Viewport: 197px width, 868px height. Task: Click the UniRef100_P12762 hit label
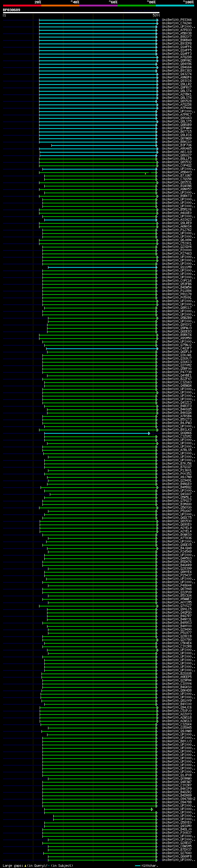(176, 230)
